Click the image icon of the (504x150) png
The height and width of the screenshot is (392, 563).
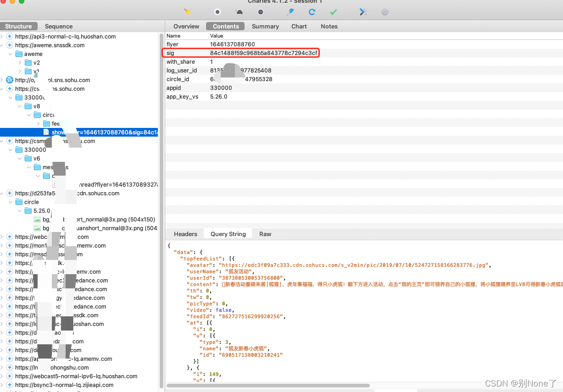click(37, 219)
